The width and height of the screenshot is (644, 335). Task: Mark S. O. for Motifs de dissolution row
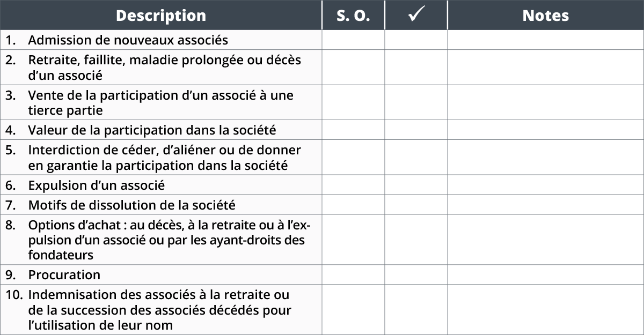(353, 205)
